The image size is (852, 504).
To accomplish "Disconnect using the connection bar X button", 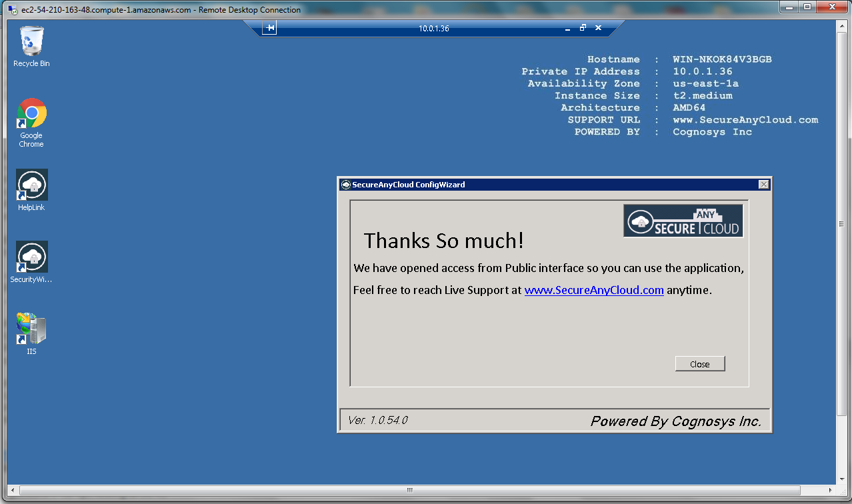I will point(598,28).
